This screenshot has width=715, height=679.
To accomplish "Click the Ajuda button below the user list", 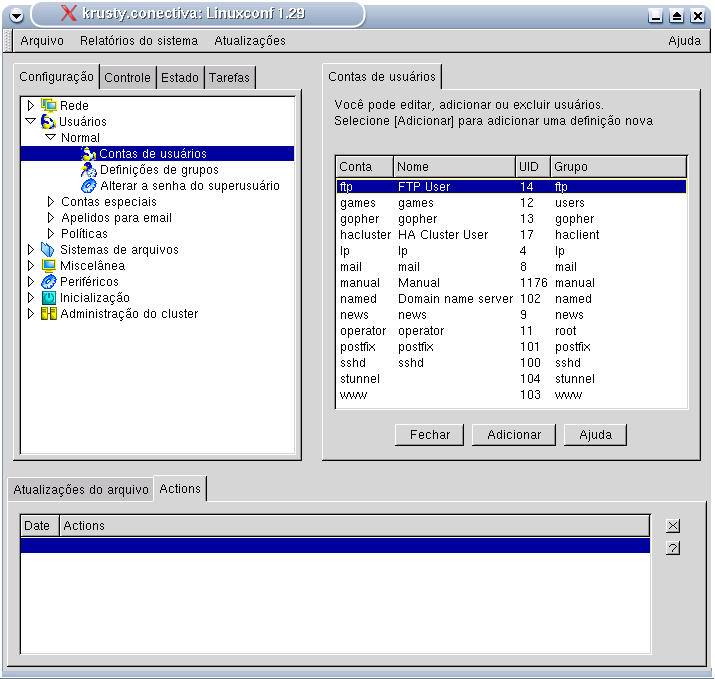I will (596, 435).
